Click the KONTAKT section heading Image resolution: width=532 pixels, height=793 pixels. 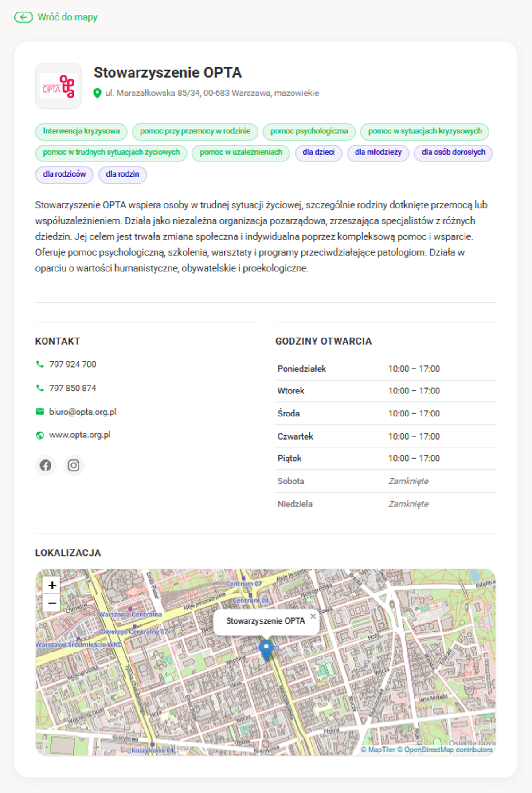pyautogui.click(x=58, y=341)
